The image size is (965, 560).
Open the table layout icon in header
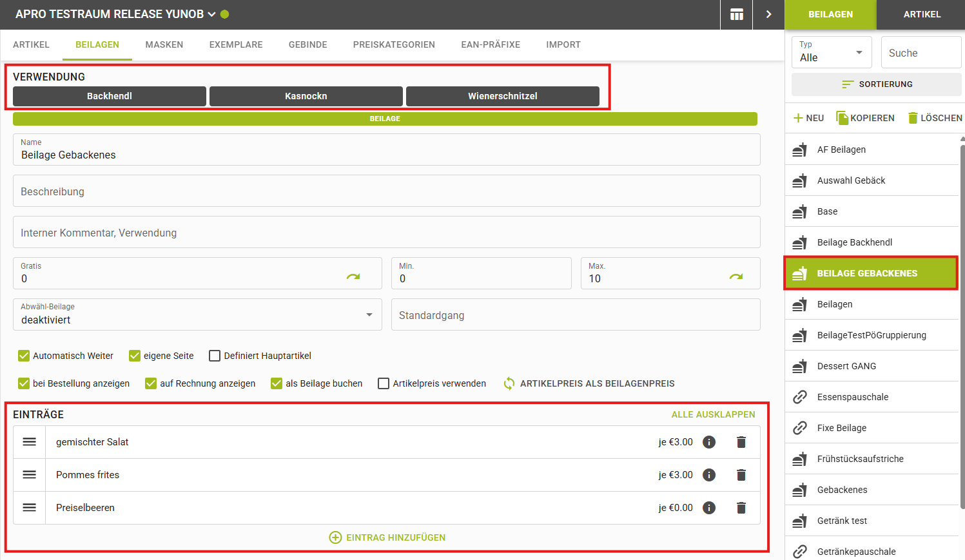736,14
